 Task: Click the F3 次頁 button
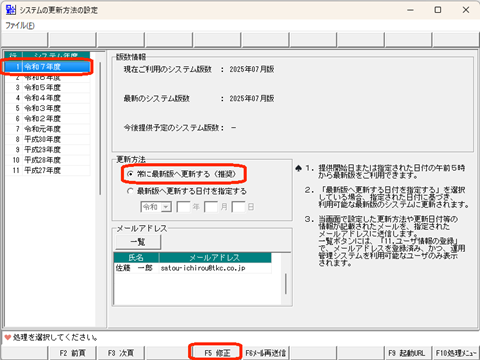[x=121, y=353]
